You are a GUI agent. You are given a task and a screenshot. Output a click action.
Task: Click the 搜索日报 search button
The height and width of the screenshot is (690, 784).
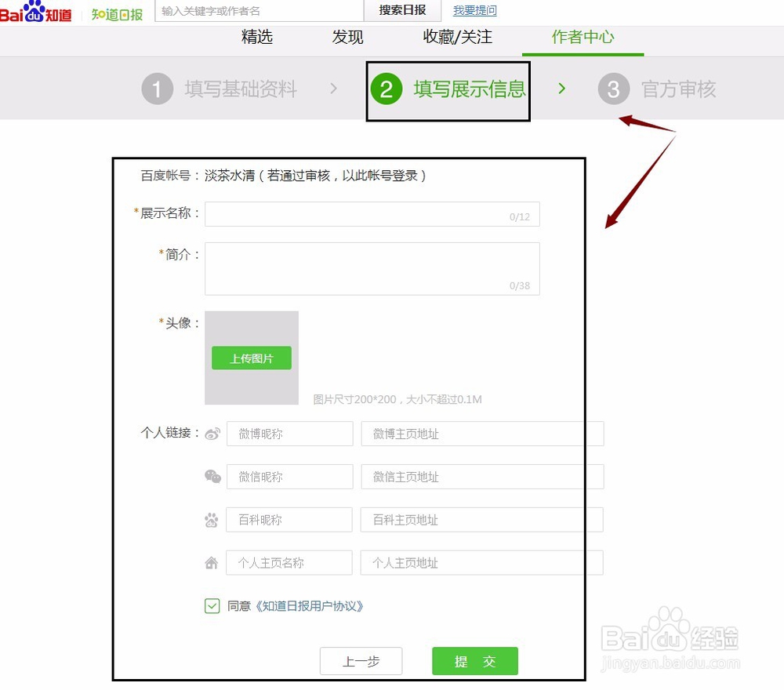pyautogui.click(x=401, y=10)
